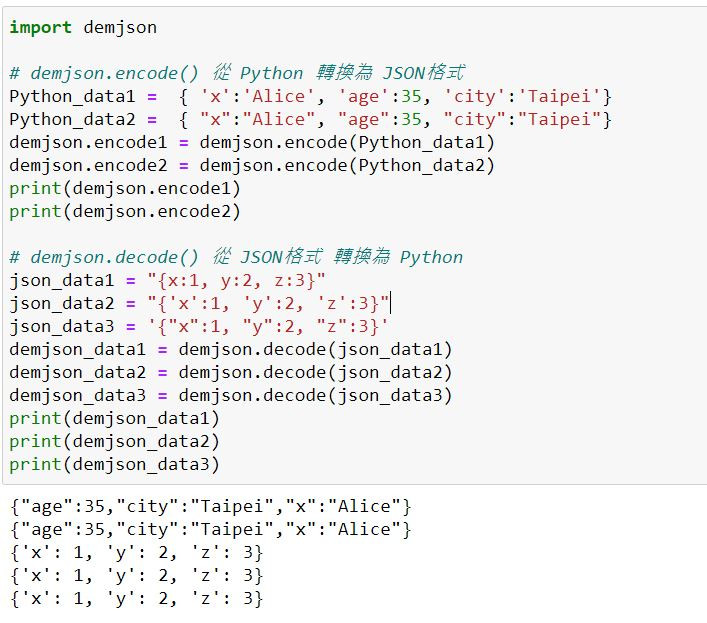Click the demjson.encode1 assignment line
707x623 pixels.
252,142
